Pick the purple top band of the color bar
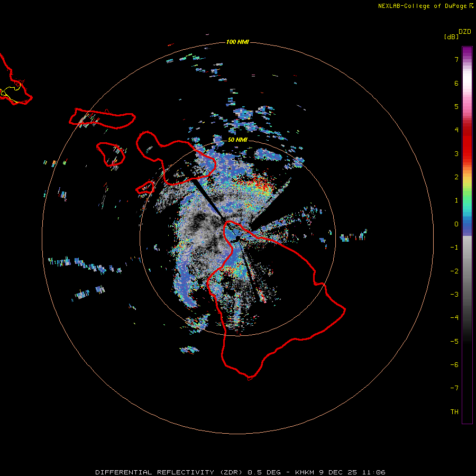 point(467,52)
